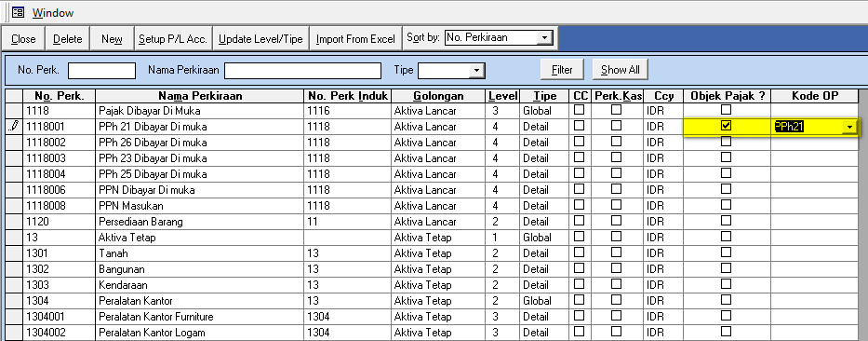Select the row selector with pencil icon
This screenshot has width=868, height=341.
14,127
